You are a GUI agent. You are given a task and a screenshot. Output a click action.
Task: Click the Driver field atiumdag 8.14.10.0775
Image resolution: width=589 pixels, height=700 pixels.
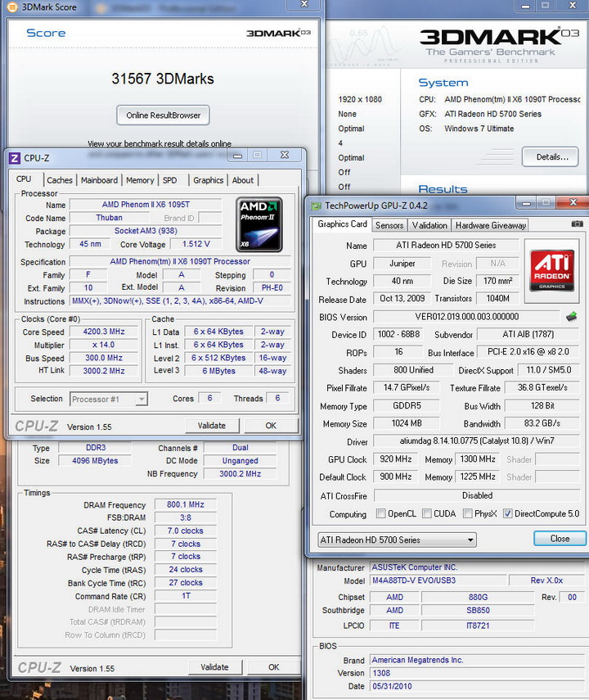pos(476,441)
